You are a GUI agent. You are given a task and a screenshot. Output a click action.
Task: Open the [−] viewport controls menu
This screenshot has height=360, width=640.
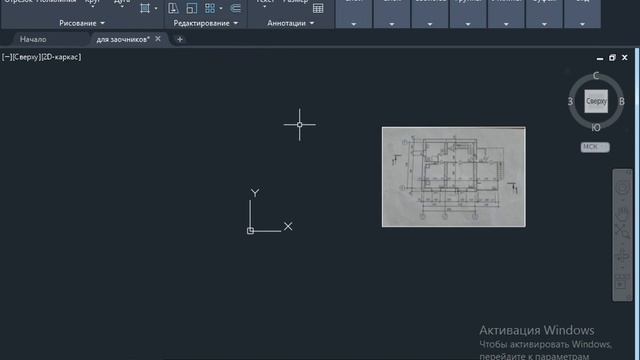pyautogui.click(x=7, y=57)
